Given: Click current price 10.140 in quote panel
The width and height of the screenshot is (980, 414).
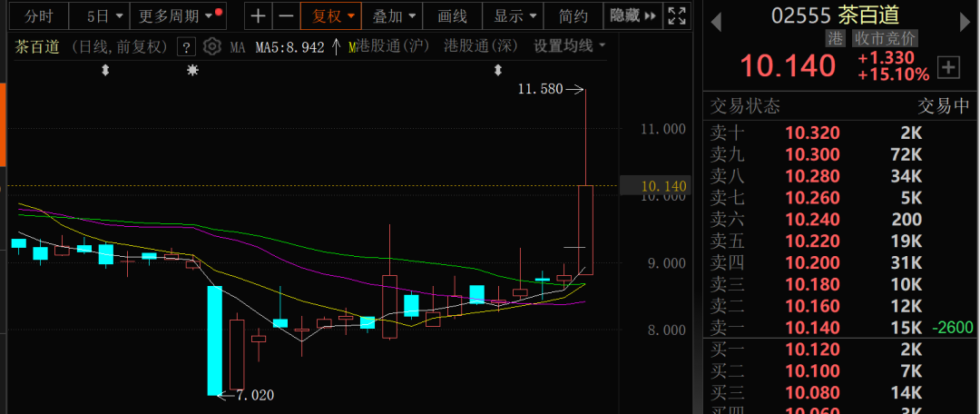Looking at the screenshot, I should tap(788, 65).
